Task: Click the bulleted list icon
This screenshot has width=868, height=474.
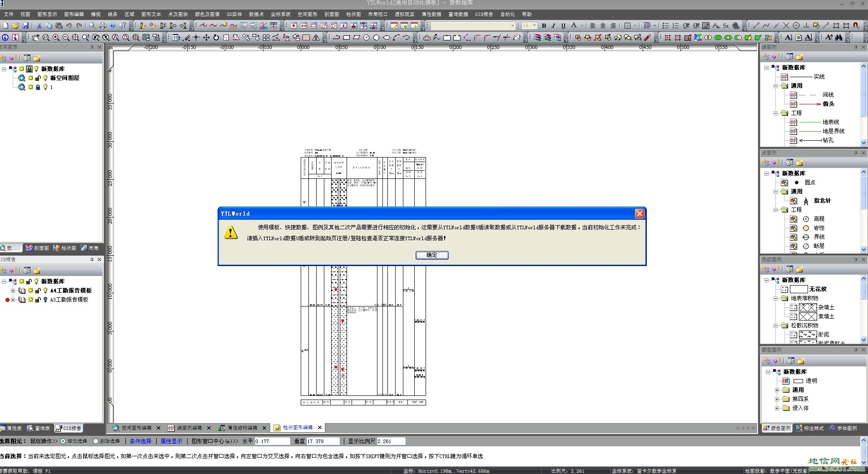Action: [x=665, y=25]
